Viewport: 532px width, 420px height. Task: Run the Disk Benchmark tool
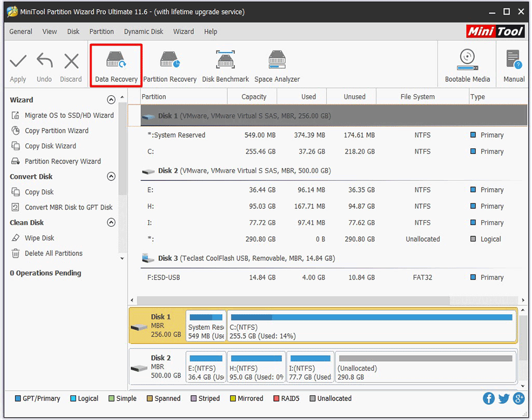click(225, 67)
